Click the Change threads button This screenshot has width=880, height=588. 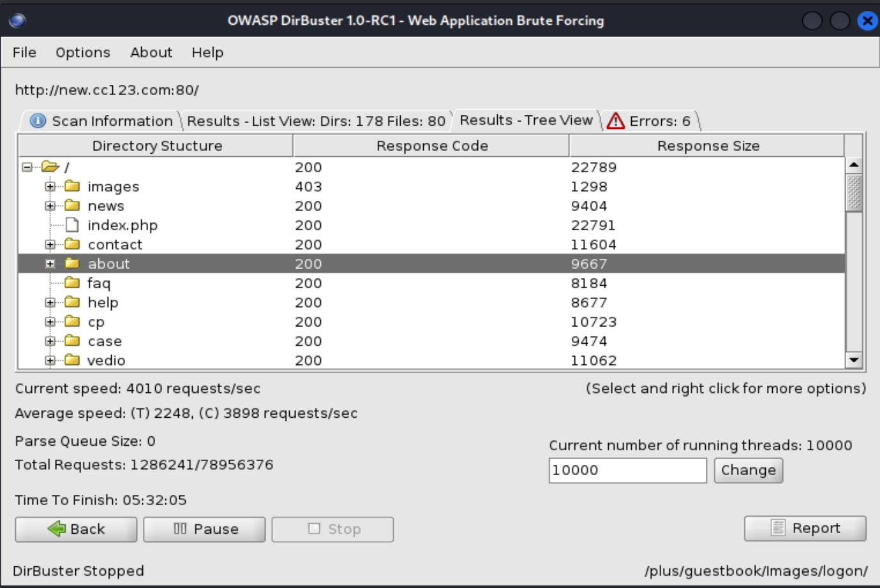click(749, 470)
